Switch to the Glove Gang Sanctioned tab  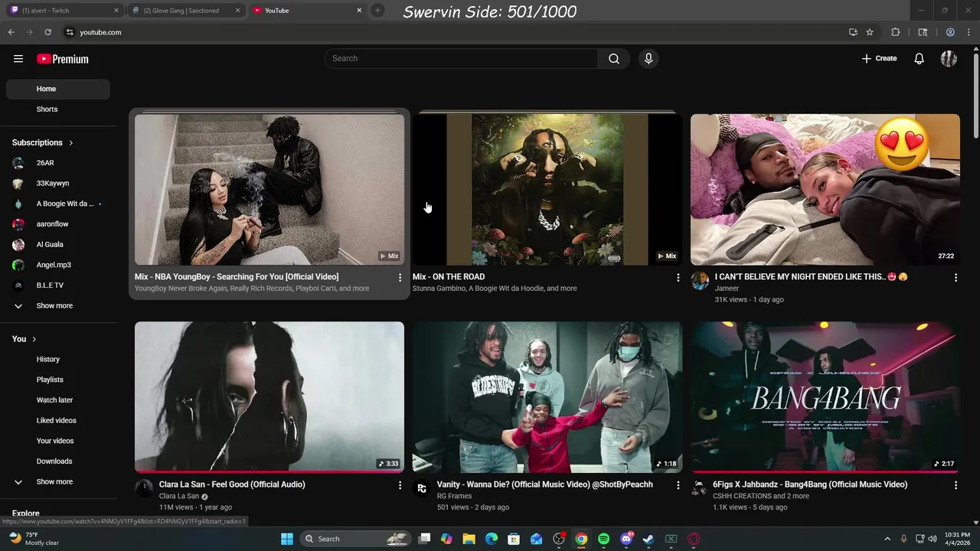click(x=185, y=11)
